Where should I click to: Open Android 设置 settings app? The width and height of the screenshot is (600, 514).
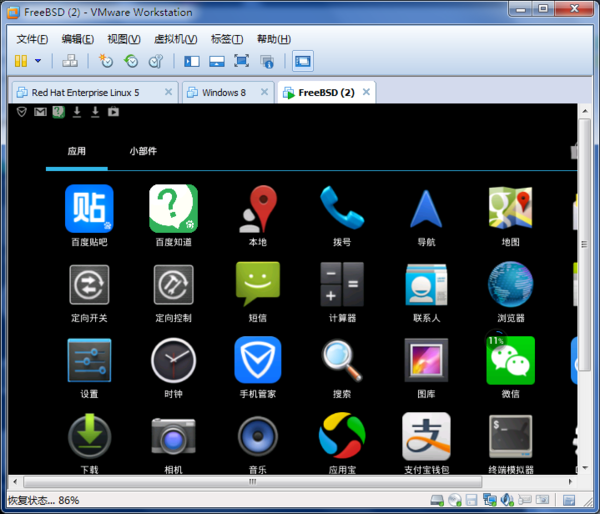89,360
